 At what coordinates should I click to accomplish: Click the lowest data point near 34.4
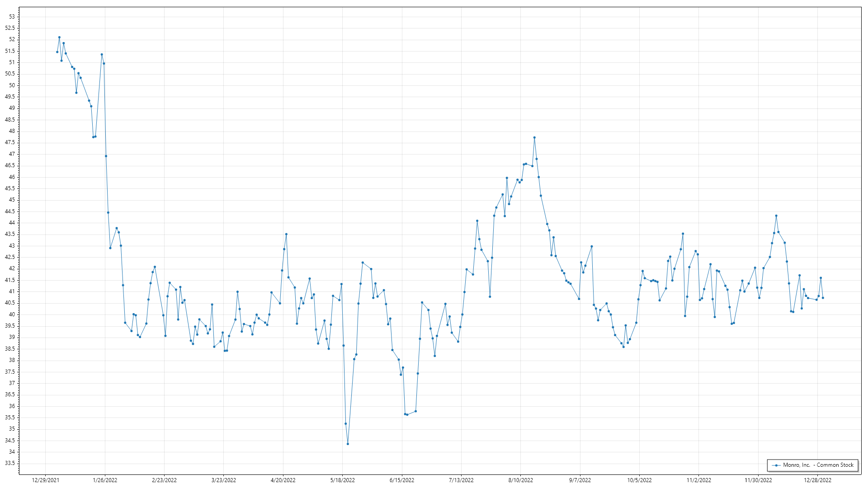click(x=348, y=444)
